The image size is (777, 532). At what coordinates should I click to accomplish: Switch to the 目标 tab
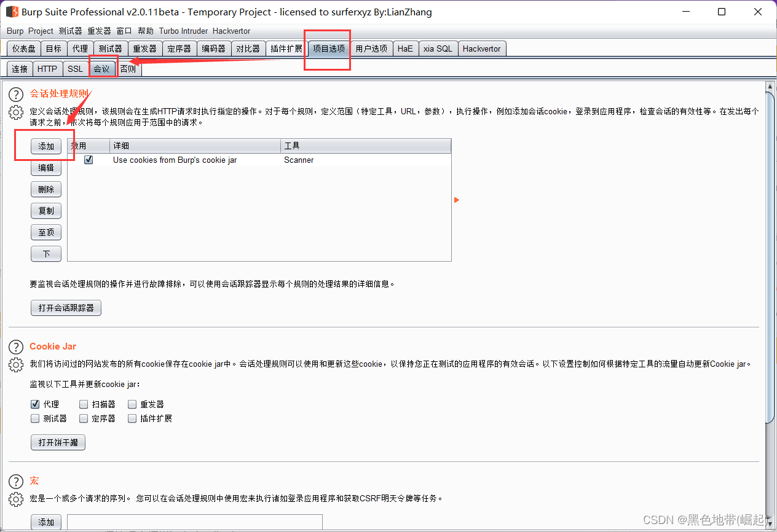53,49
